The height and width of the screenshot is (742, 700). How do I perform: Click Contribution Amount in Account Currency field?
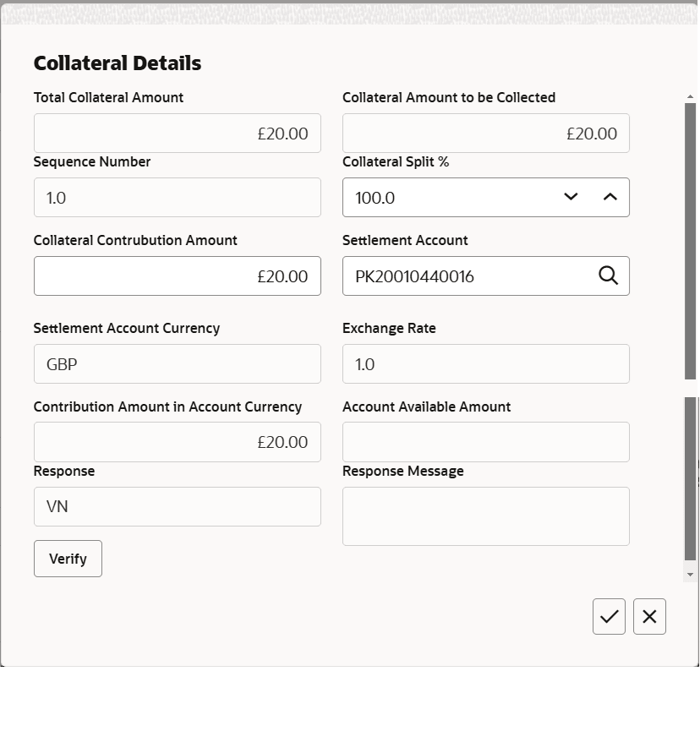177,442
